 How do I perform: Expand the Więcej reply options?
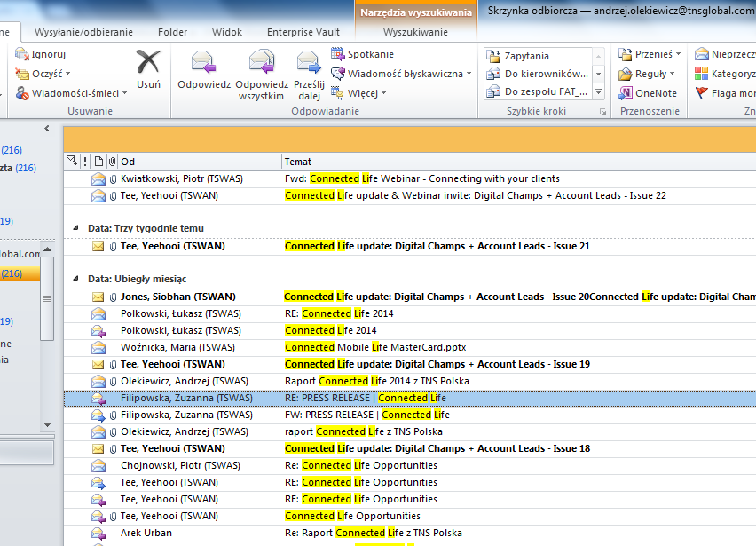coord(358,93)
